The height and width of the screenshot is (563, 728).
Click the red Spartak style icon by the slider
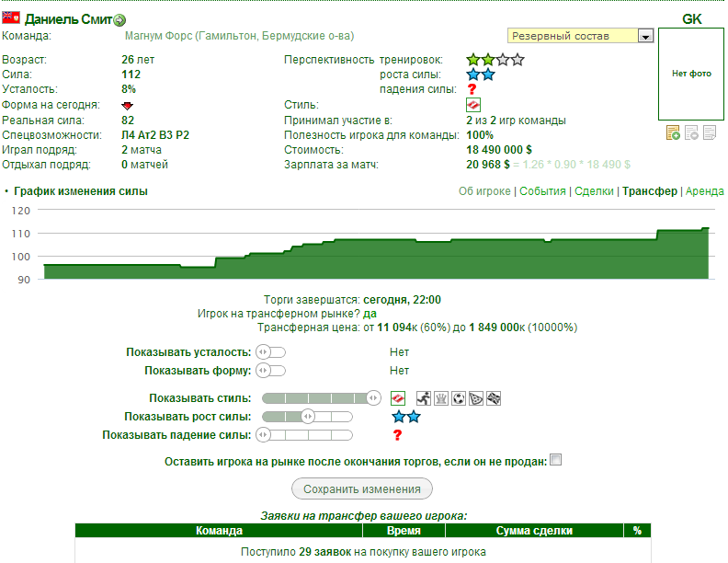tap(398, 398)
